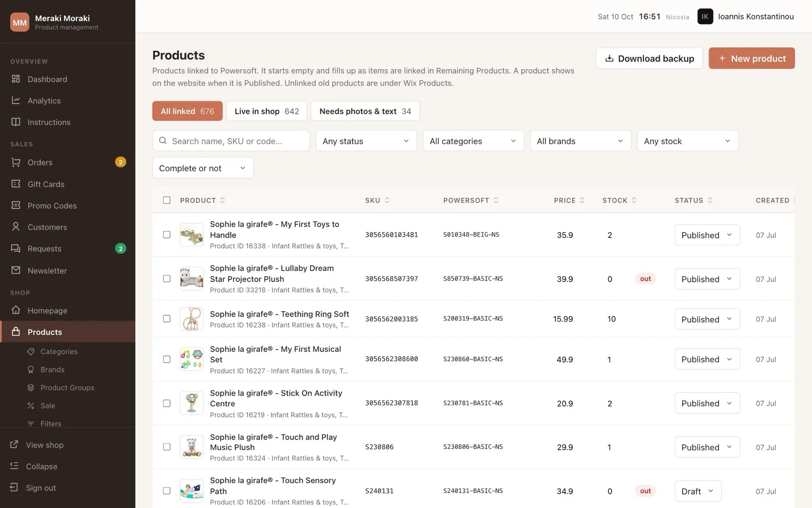The width and height of the screenshot is (812, 508).
Task: Click the search name, SKU or code field
Action: click(x=231, y=141)
